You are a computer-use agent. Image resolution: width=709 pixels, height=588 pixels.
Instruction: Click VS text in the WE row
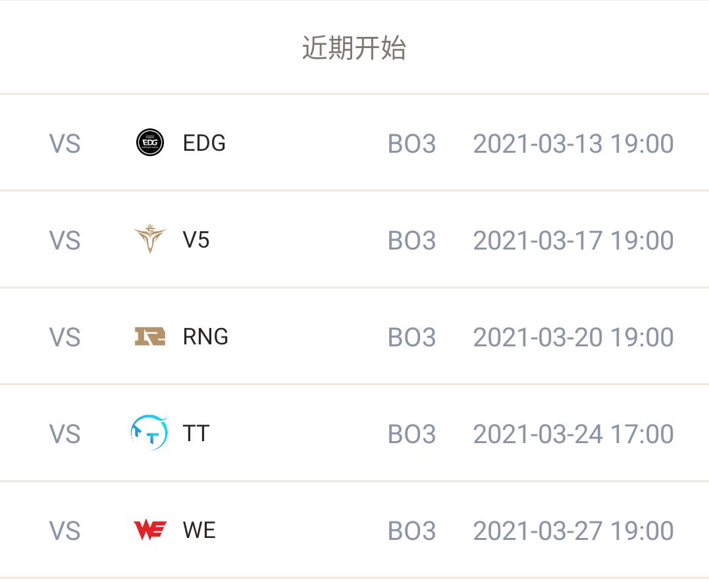click(65, 531)
